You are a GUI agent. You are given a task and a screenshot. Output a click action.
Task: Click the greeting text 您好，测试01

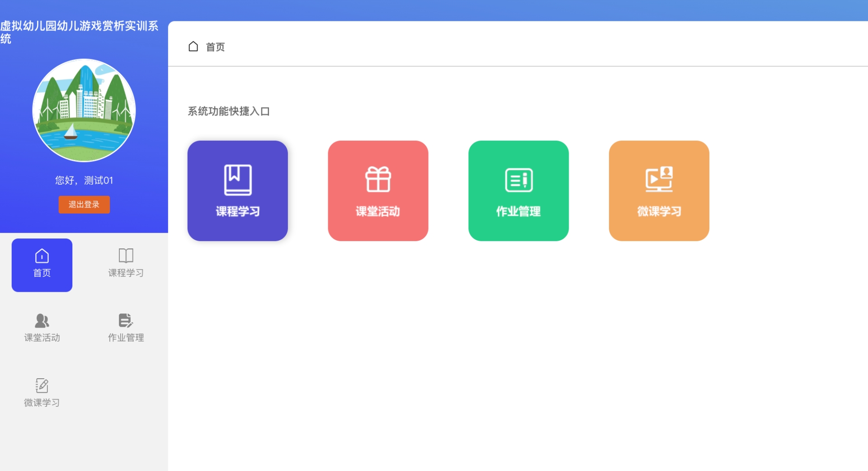[x=84, y=181]
